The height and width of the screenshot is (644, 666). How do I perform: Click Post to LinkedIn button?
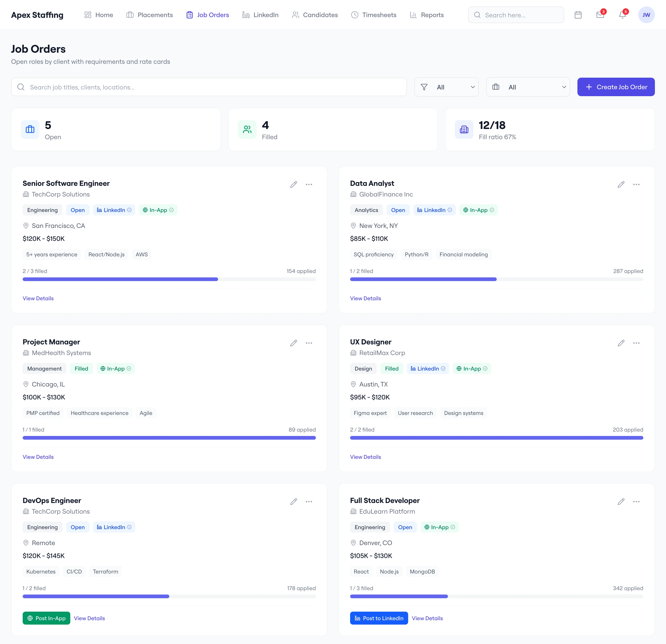(x=379, y=618)
